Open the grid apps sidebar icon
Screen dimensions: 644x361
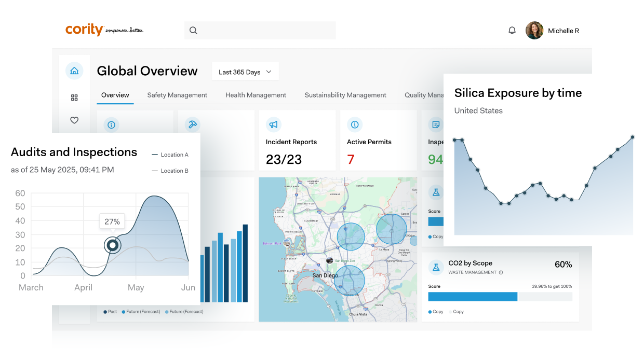click(74, 98)
